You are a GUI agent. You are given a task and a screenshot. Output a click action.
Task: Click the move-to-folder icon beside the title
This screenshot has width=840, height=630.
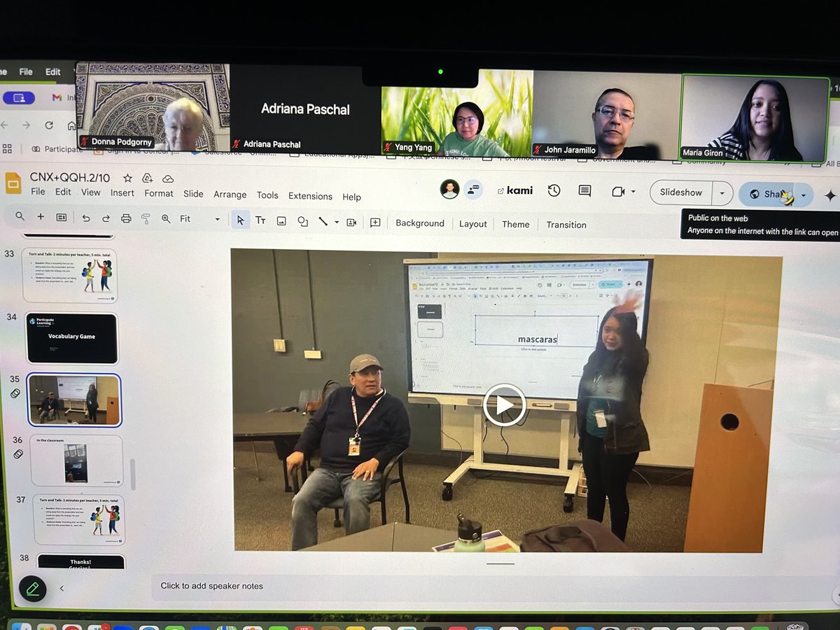click(x=148, y=178)
